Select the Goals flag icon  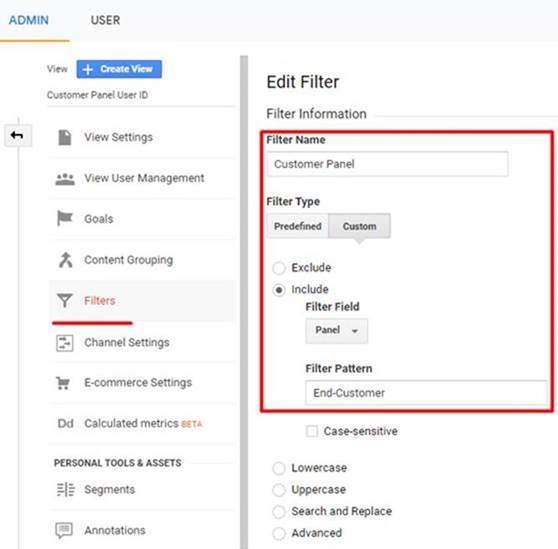[x=64, y=218]
